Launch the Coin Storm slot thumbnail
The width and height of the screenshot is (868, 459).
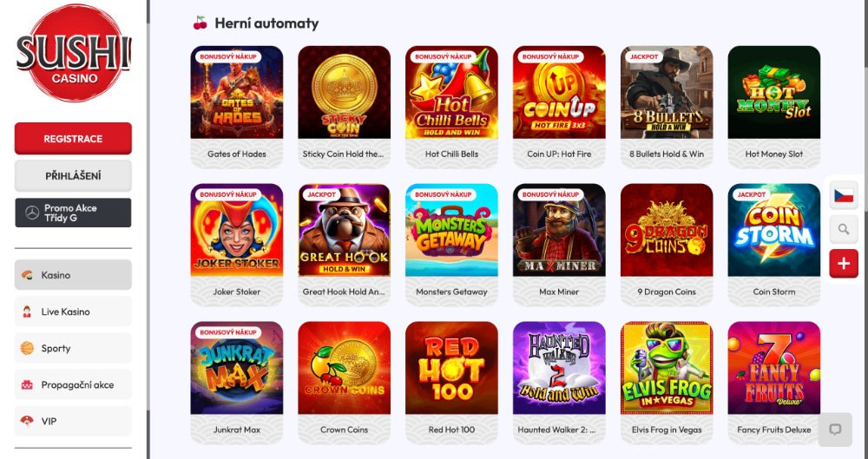pos(774,230)
